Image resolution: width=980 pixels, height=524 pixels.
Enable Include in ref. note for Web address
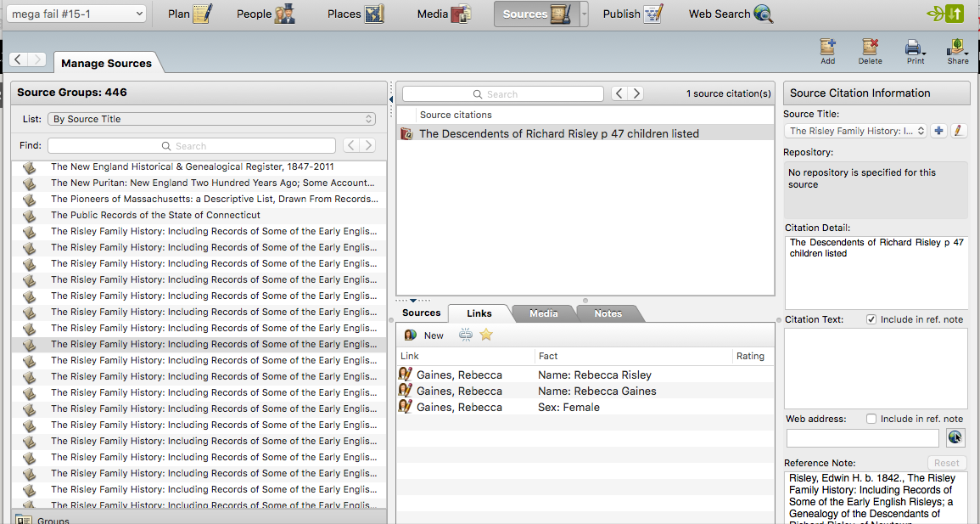pyautogui.click(x=871, y=419)
